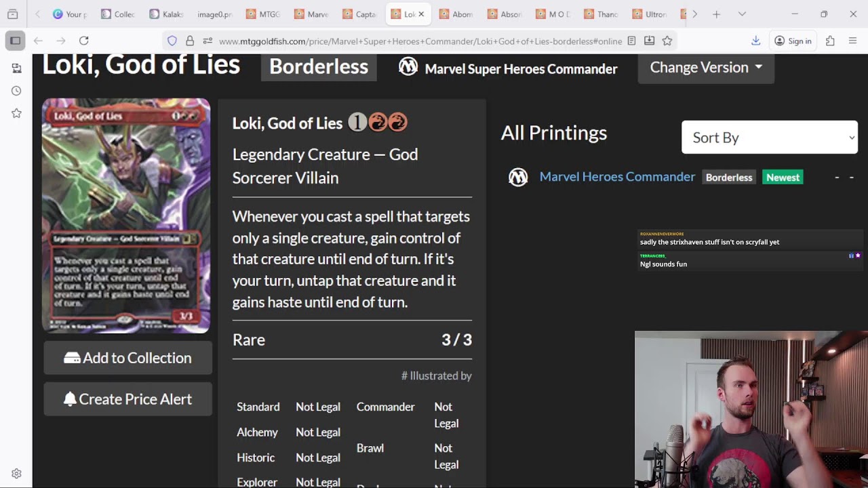This screenshot has height=488, width=868.
Task: Click the set icon beside Marvel Heroes Commander
Action: point(518,178)
